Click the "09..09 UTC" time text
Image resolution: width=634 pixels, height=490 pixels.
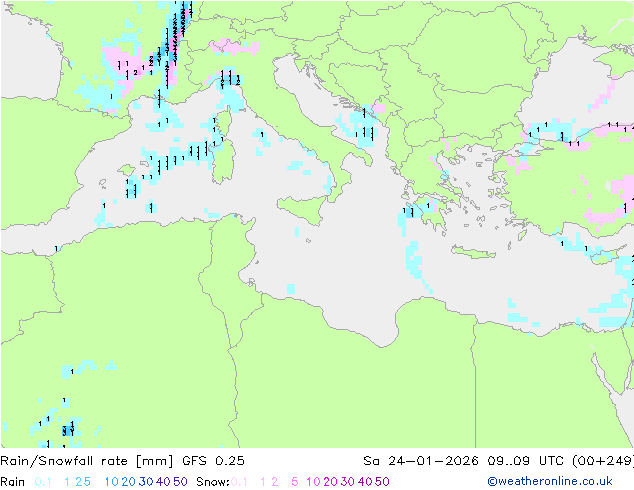point(525,461)
